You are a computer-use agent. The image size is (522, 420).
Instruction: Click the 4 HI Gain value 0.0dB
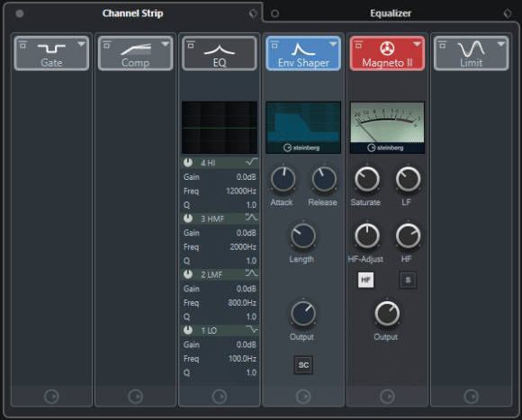click(x=247, y=177)
